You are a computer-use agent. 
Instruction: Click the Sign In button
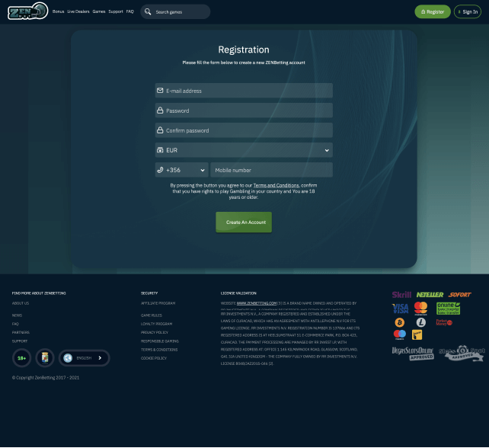468,12
